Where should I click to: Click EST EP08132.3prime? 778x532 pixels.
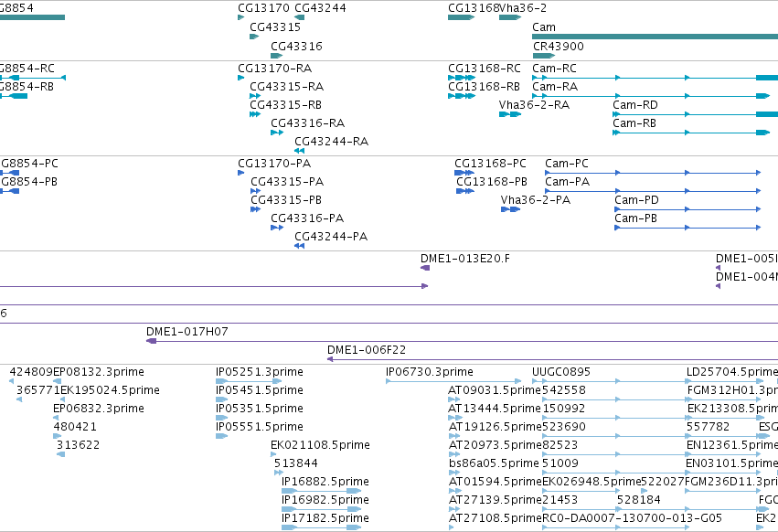click(x=57, y=381)
